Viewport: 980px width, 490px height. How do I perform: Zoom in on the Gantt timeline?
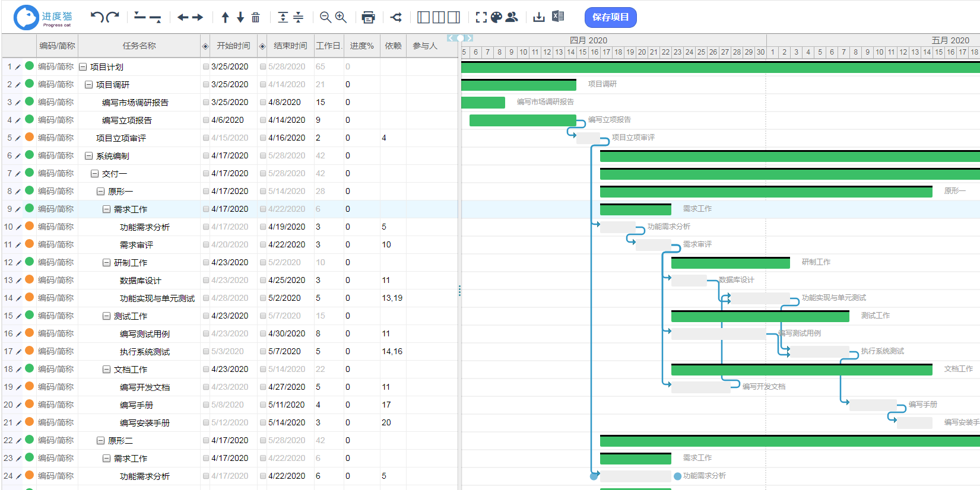pos(341,17)
